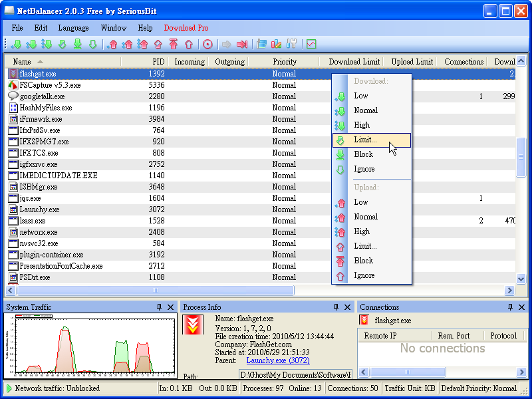Toggle pin on System Traffic panel

coord(159,307)
